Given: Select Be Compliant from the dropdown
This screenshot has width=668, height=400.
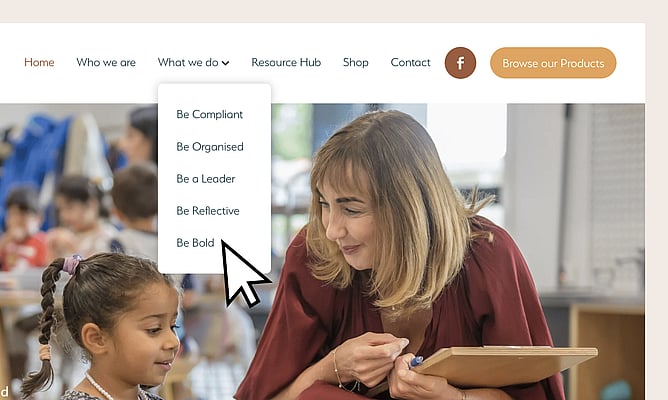Looking at the screenshot, I should (x=209, y=115).
